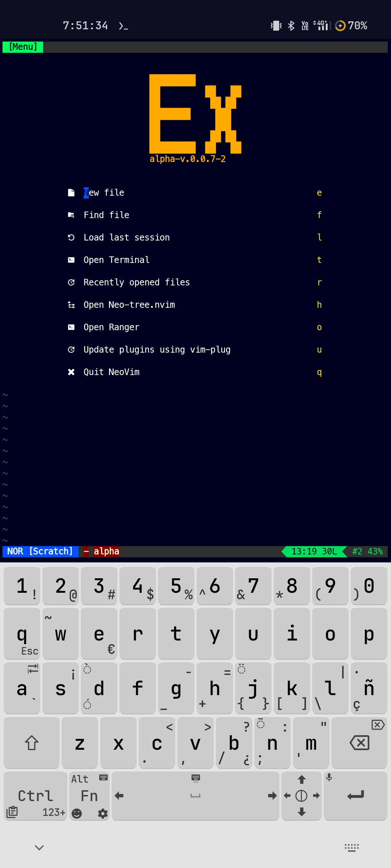The image size is (391, 868).
Task: Tap the 5 percent key
Action: pyautogui.click(x=176, y=586)
